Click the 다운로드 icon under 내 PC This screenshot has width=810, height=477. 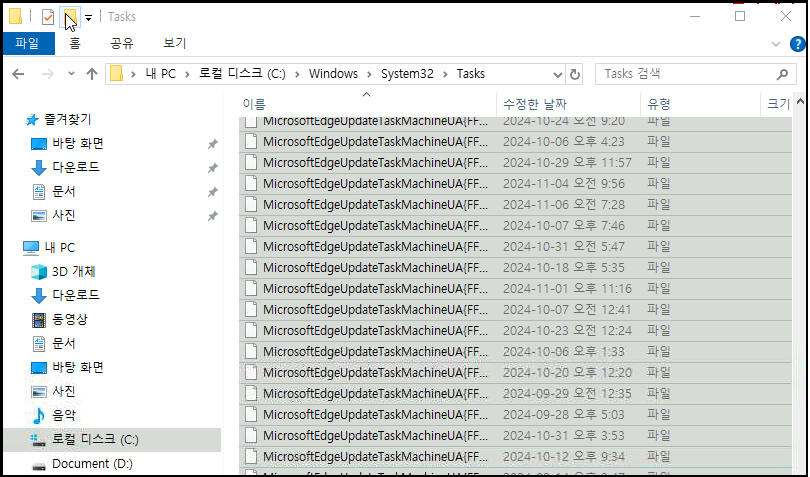[x=39, y=296]
